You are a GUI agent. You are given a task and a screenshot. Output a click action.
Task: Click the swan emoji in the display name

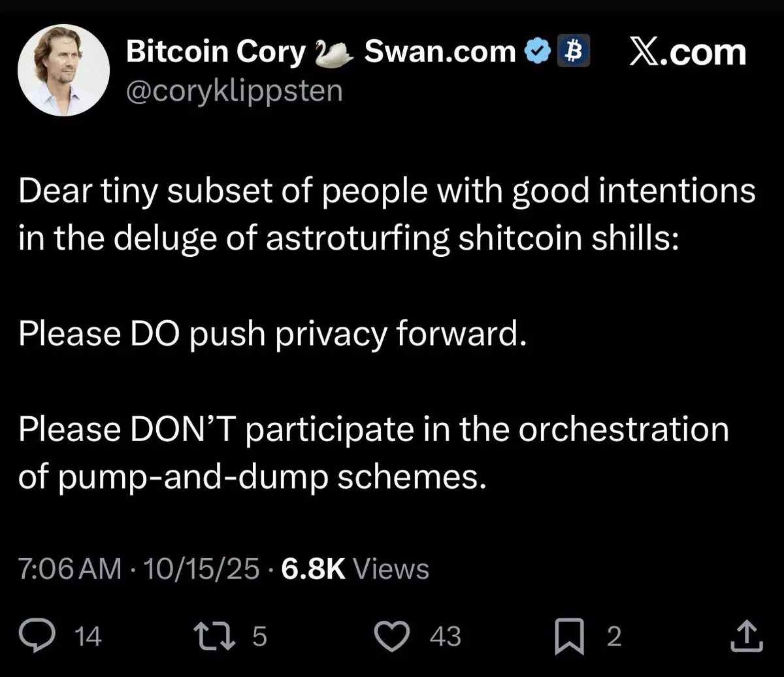point(334,54)
